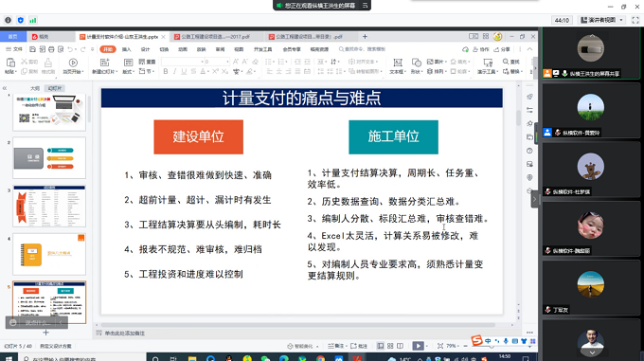This screenshot has height=361, width=644.
Task: Click the Format Painter brush icon
Action: coord(48,63)
